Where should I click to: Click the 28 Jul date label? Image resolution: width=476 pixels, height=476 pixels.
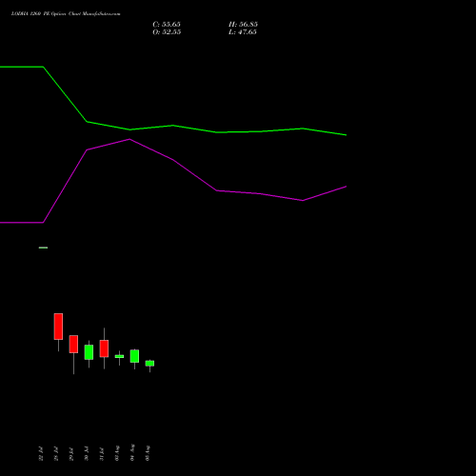pyautogui.click(x=56, y=454)
